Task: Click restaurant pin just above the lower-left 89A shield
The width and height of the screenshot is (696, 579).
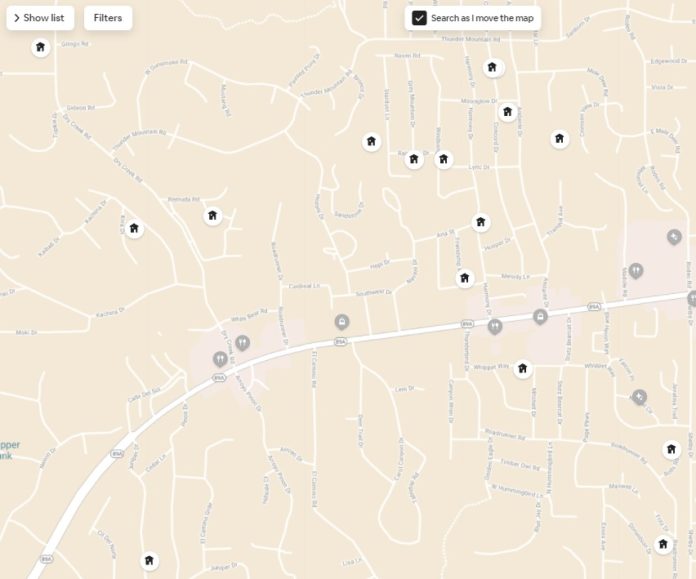Action: tap(220, 359)
